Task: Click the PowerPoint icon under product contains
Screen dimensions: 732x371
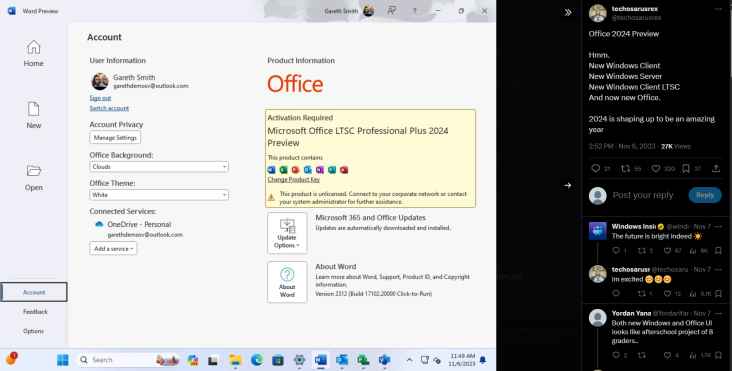Action: click(x=296, y=170)
